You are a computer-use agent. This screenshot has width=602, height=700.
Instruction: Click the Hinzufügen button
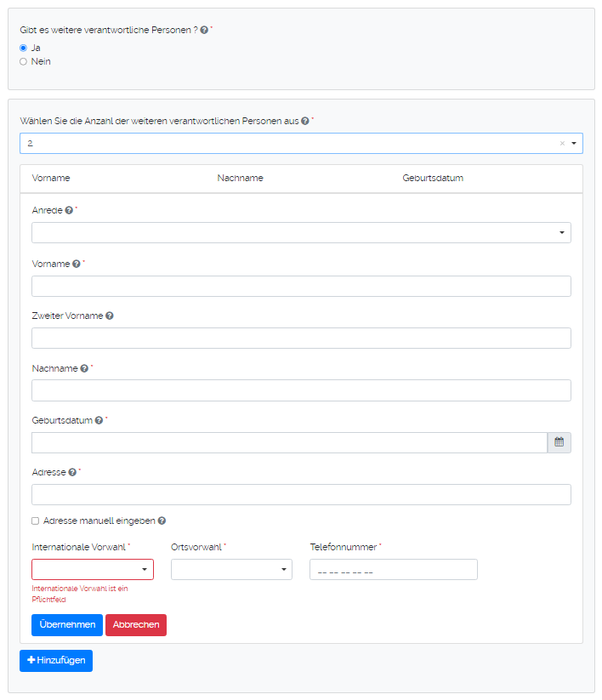pos(56,661)
